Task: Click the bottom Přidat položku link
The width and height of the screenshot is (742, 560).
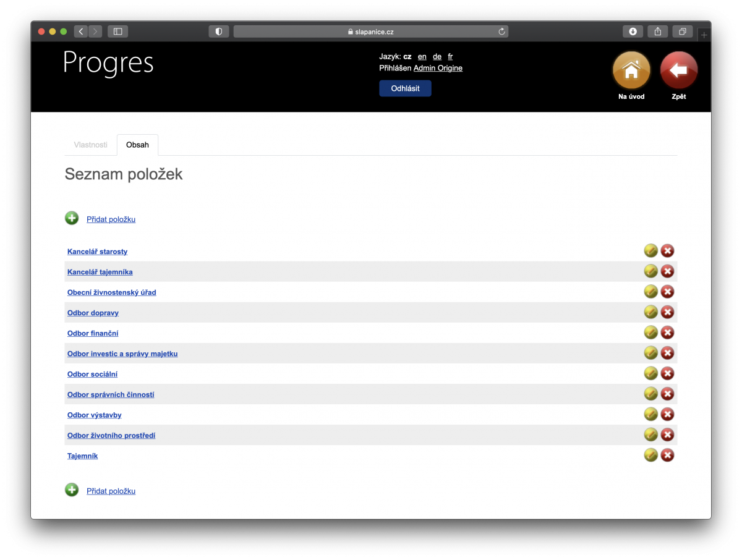Action: click(x=111, y=491)
